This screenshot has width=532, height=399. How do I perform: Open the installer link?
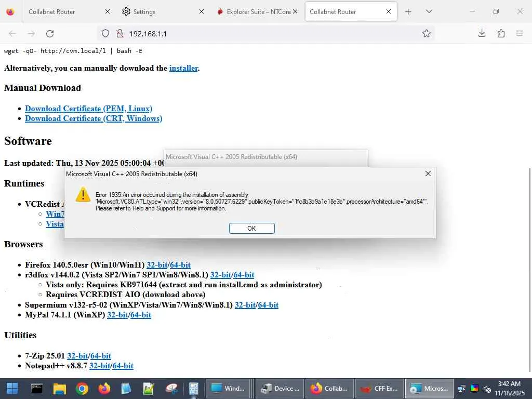tap(183, 68)
